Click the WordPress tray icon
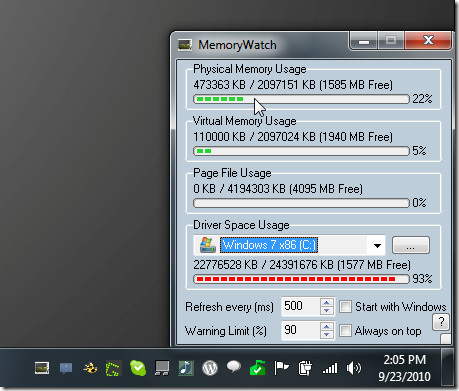This screenshot has width=459, height=391. pyautogui.click(x=210, y=368)
